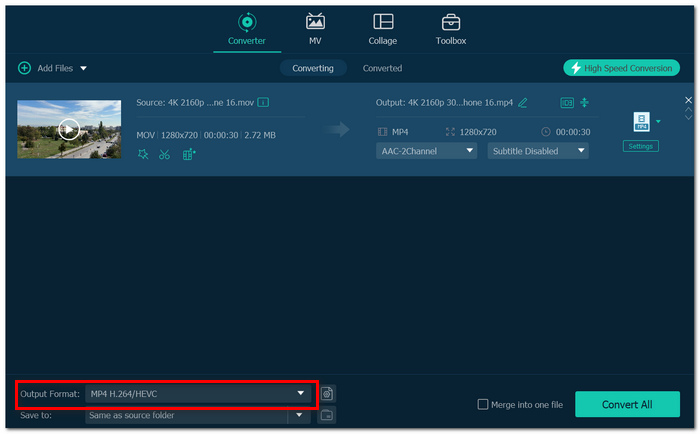This screenshot has width=700, height=434.
Task: Enable High Speed Conversion
Action: click(621, 68)
